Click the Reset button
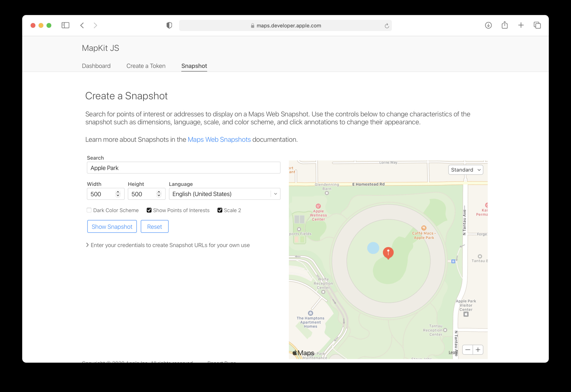Viewport: 571px width, 392px height. [x=154, y=227]
